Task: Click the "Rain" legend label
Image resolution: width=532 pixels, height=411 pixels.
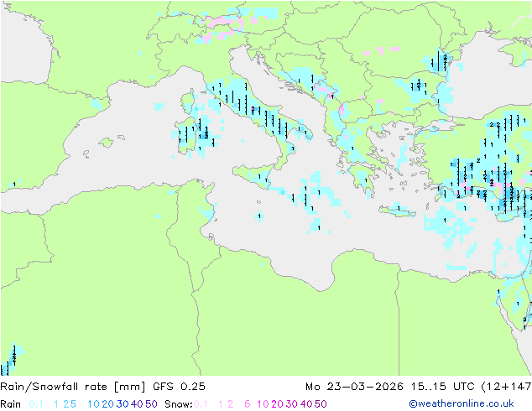Action: click(11, 404)
